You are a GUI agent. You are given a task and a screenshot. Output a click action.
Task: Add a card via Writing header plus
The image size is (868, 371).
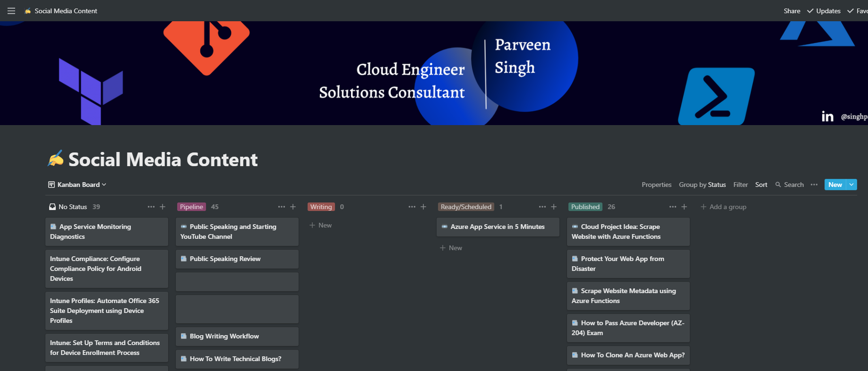423,207
